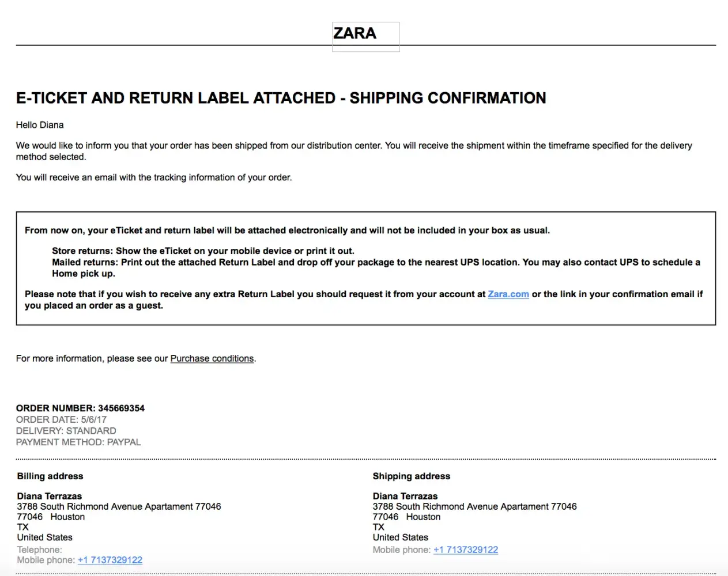Image resolution: width=728 pixels, height=576 pixels.
Task: Click the "Billing address" heading
Action: point(50,476)
